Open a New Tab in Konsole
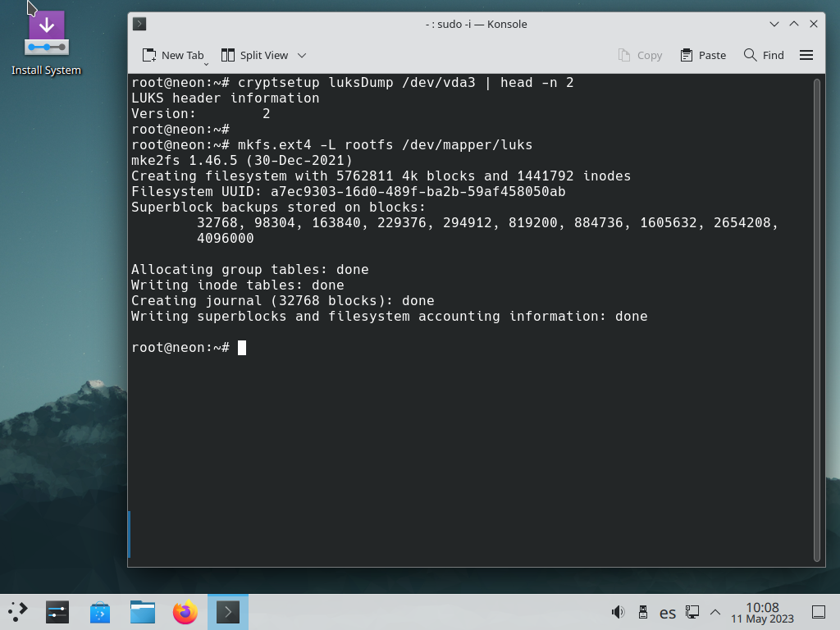This screenshot has width=840, height=630. click(x=172, y=55)
